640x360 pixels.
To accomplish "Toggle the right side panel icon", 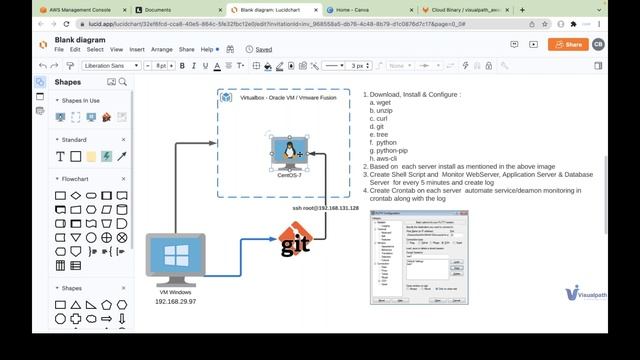I will [x=598, y=66].
